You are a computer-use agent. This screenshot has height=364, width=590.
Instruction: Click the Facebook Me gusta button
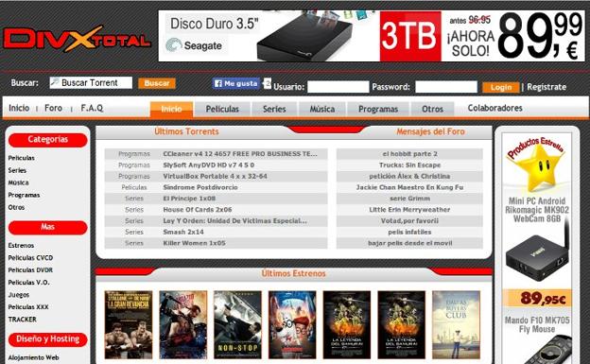click(236, 83)
